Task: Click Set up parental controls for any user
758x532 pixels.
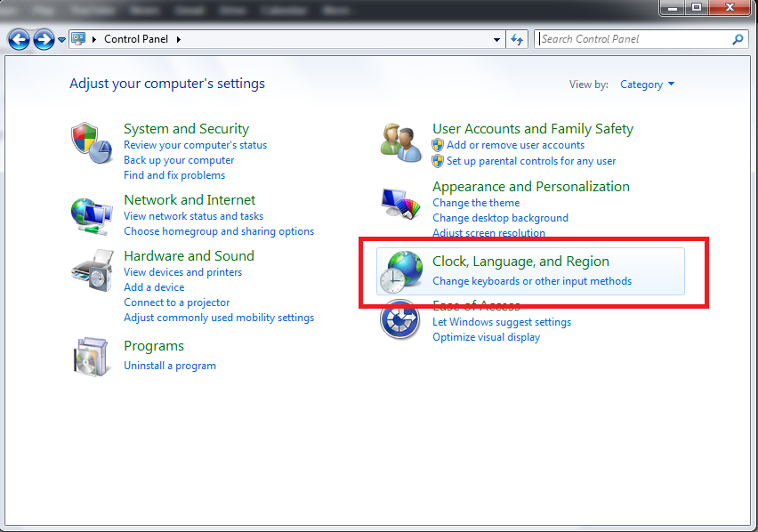Action: (531, 161)
